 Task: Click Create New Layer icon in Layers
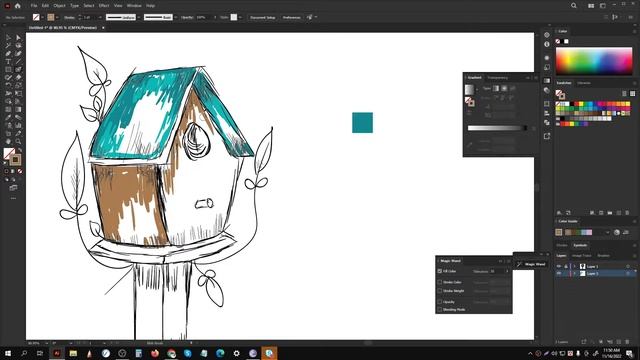pyautogui.click(x=619, y=342)
